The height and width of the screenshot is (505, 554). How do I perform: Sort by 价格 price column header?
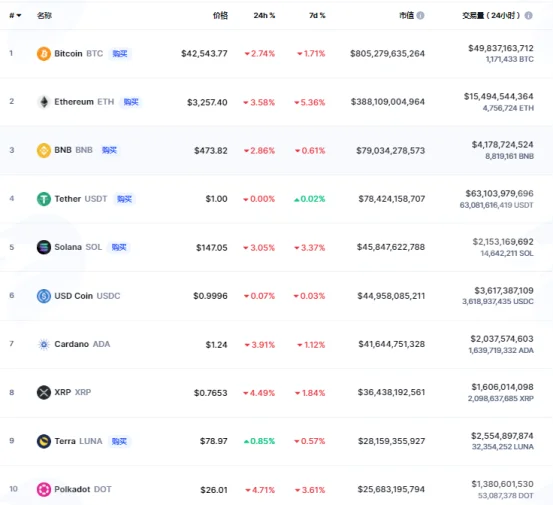click(220, 16)
